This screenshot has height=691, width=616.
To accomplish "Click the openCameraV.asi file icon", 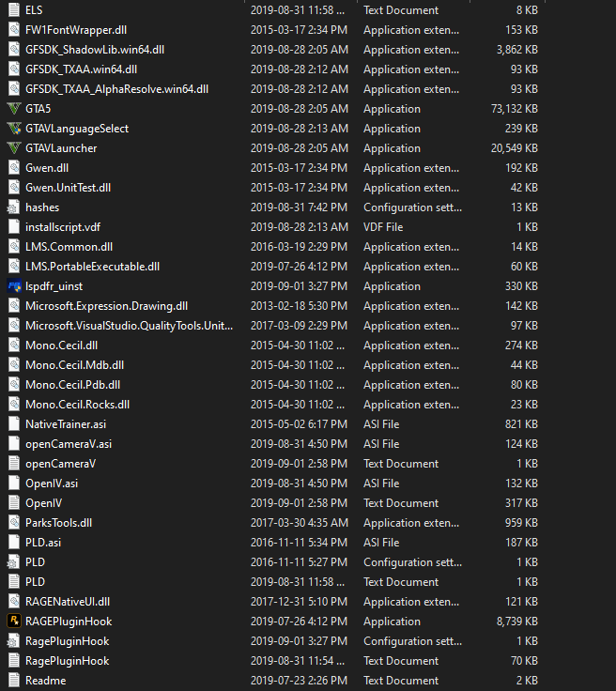I will coord(14,444).
